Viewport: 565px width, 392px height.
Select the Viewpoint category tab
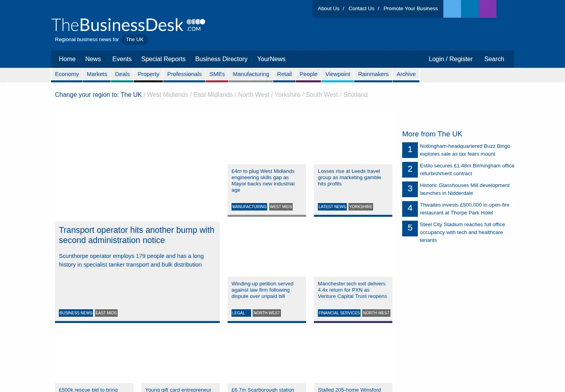(338, 74)
